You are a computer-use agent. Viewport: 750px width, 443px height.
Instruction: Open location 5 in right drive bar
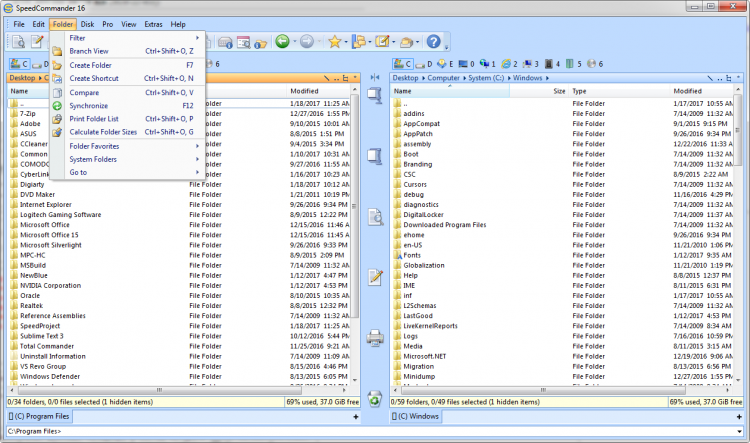574,64
